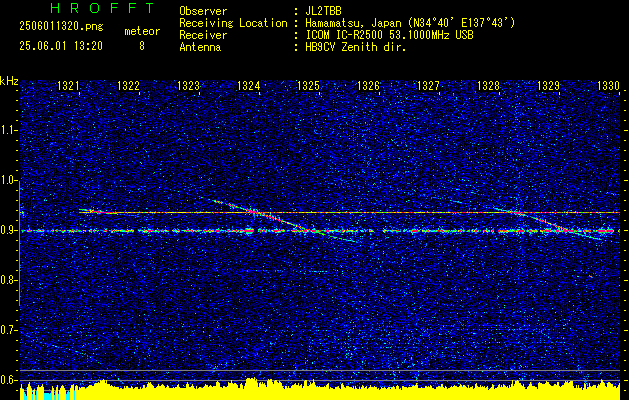Select the file name 2506011320.png

[x=61, y=27]
